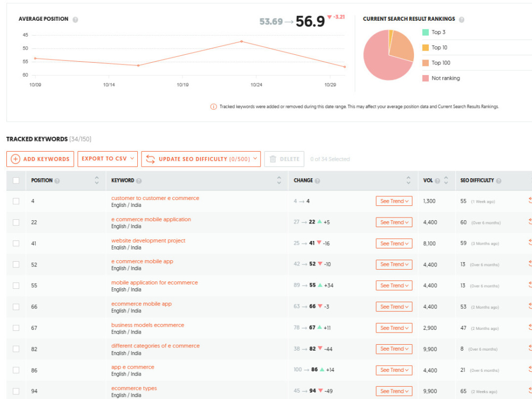Expand See Trend for 'ecommerce types'
The image size is (532, 399).
pos(394,391)
